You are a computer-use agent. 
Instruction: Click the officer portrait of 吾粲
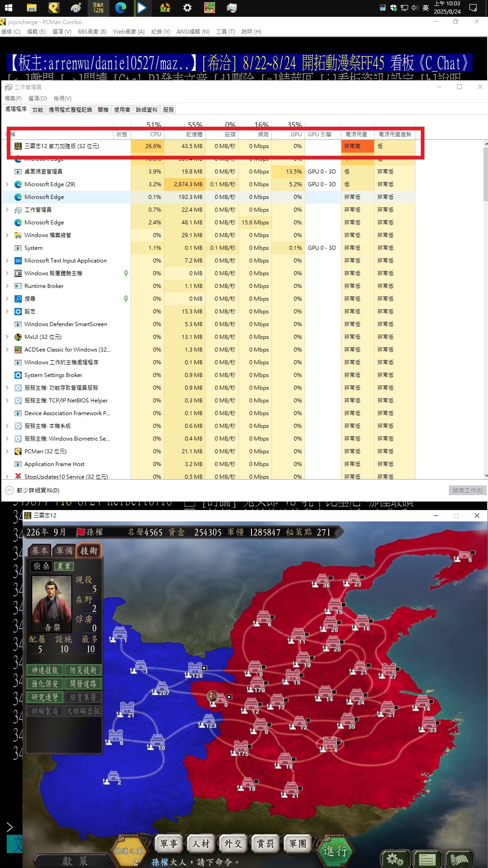point(52,604)
